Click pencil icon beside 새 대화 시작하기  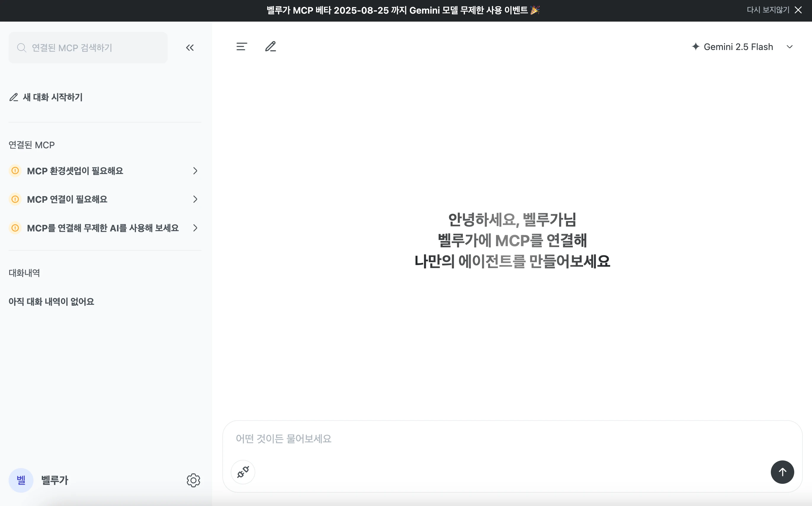pos(14,97)
